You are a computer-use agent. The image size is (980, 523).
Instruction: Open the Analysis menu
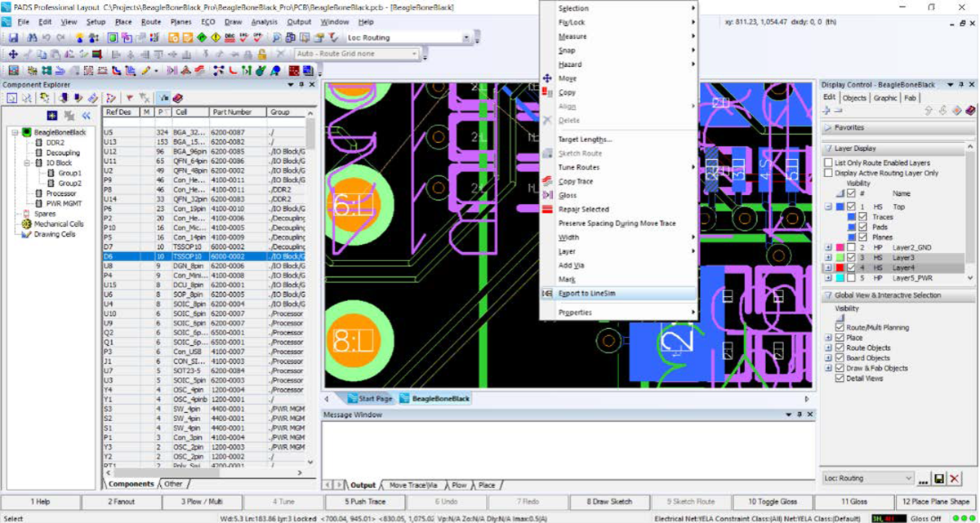click(x=265, y=22)
